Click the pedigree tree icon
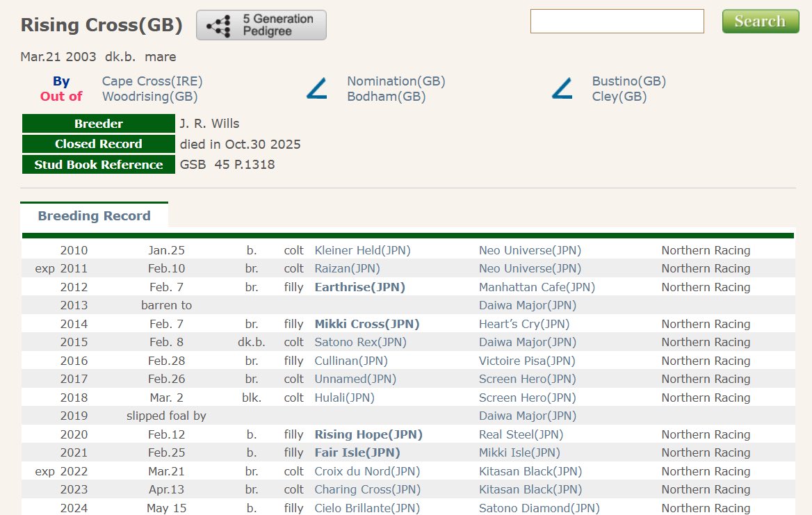Viewport: 812px width, 515px height. 218,25
